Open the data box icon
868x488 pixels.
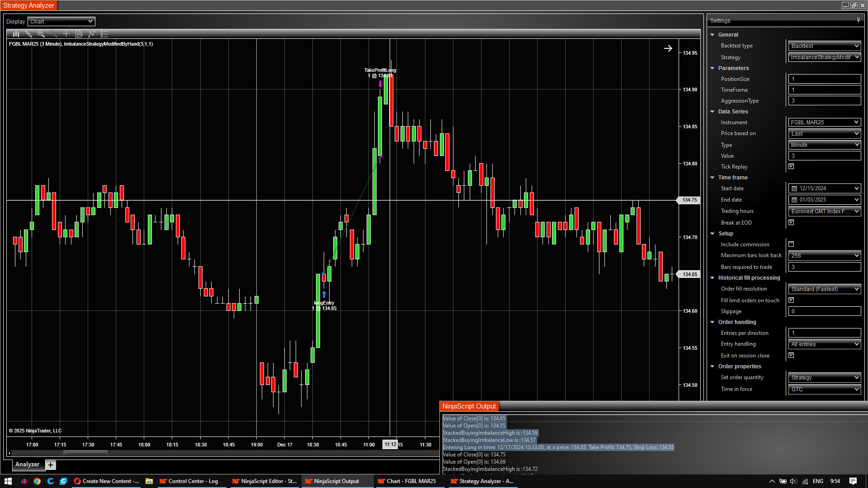(x=79, y=34)
